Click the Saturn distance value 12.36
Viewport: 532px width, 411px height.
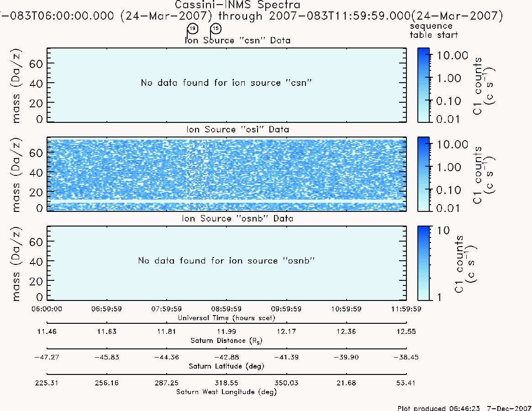point(347,332)
